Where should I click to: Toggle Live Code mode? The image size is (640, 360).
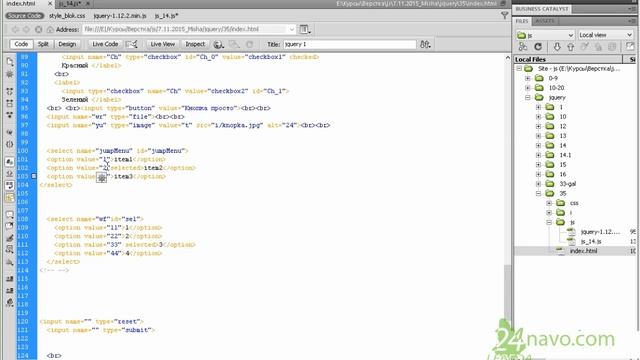pyautogui.click(x=105, y=44)
